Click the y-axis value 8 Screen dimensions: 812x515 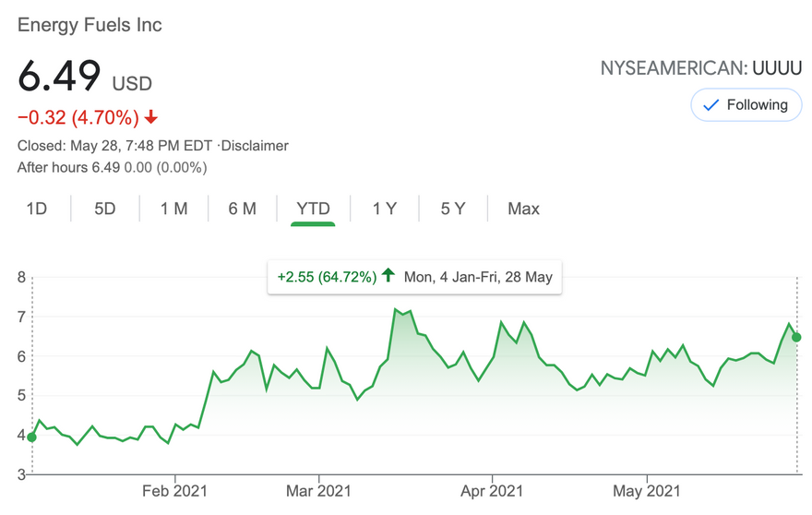[x=21, y=277]
